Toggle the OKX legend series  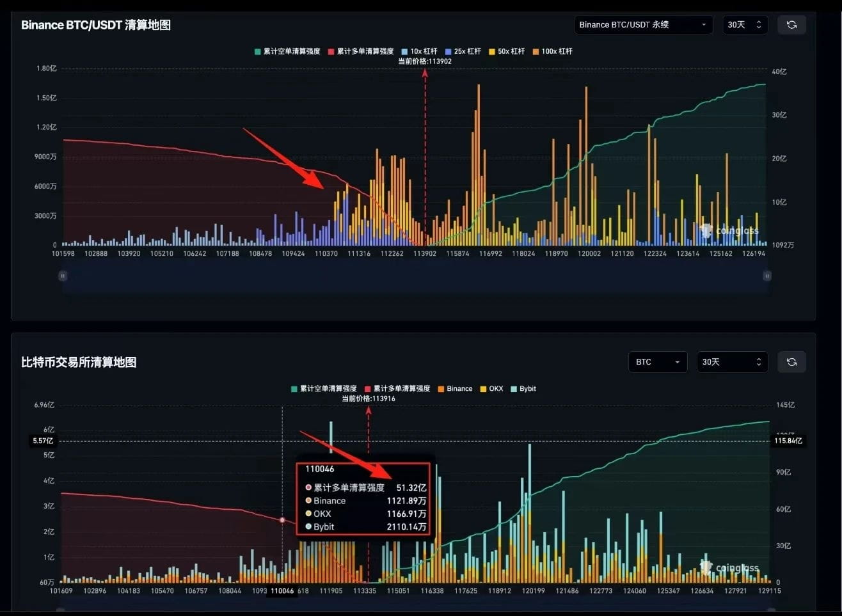491,389
